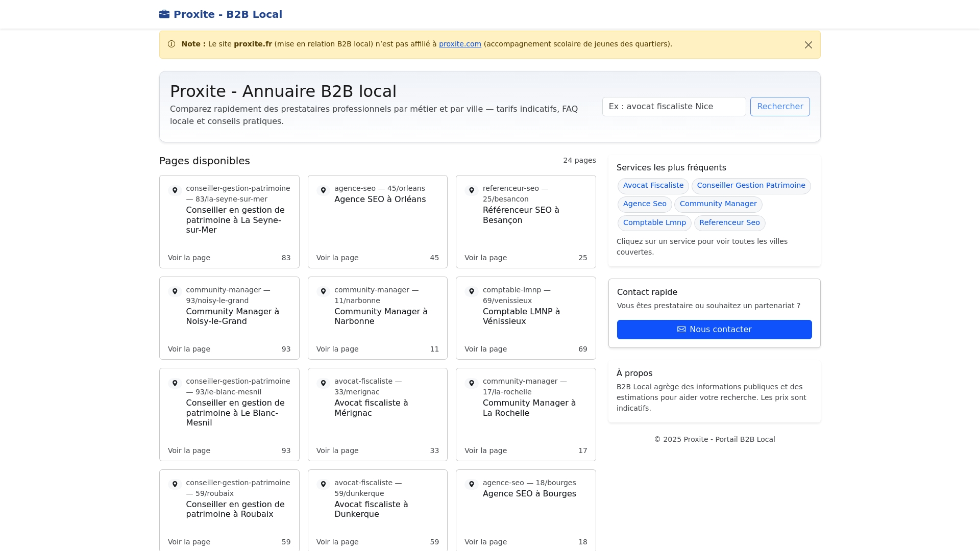Select the Comptable Lmnp tag
This screenshot has width=980, height=551.
[x=654, y=223]
